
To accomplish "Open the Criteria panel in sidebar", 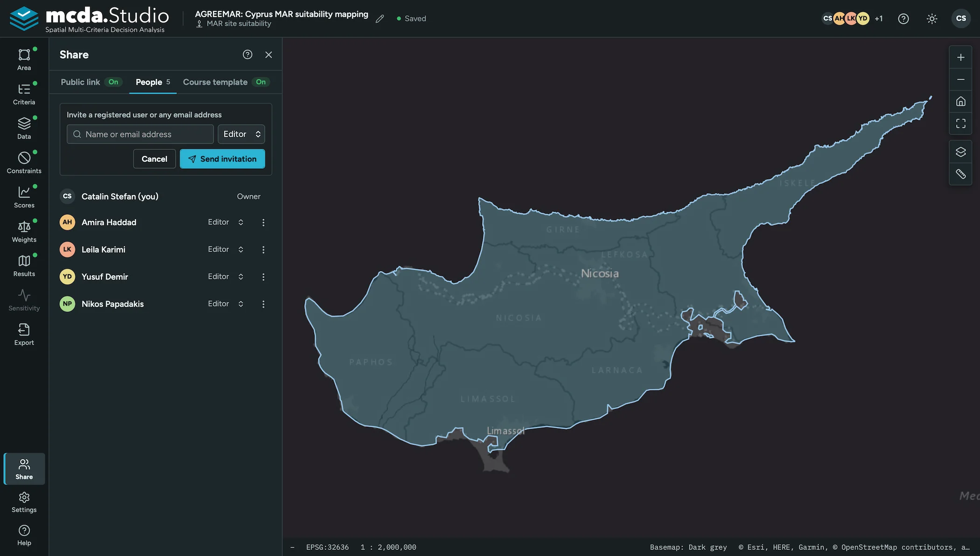I will click(24, 94).
